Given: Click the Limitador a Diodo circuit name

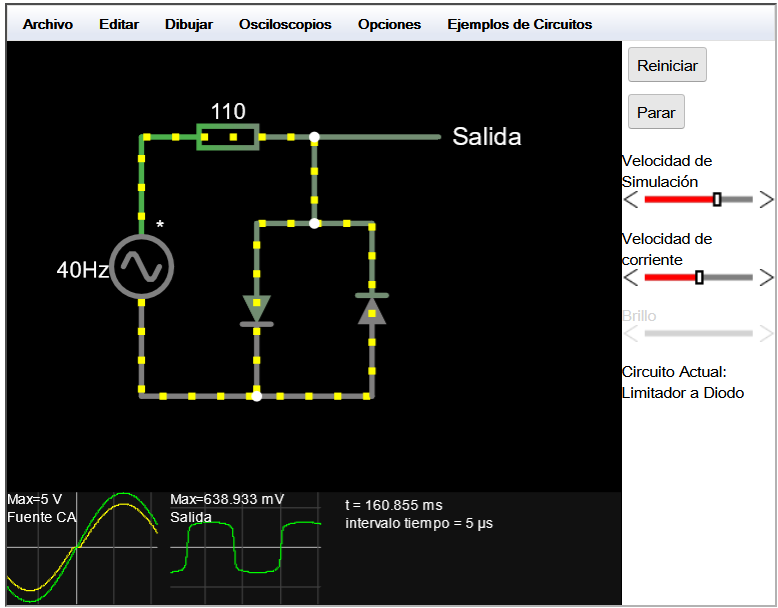Looking at the screenshot, I should [683, 393].
